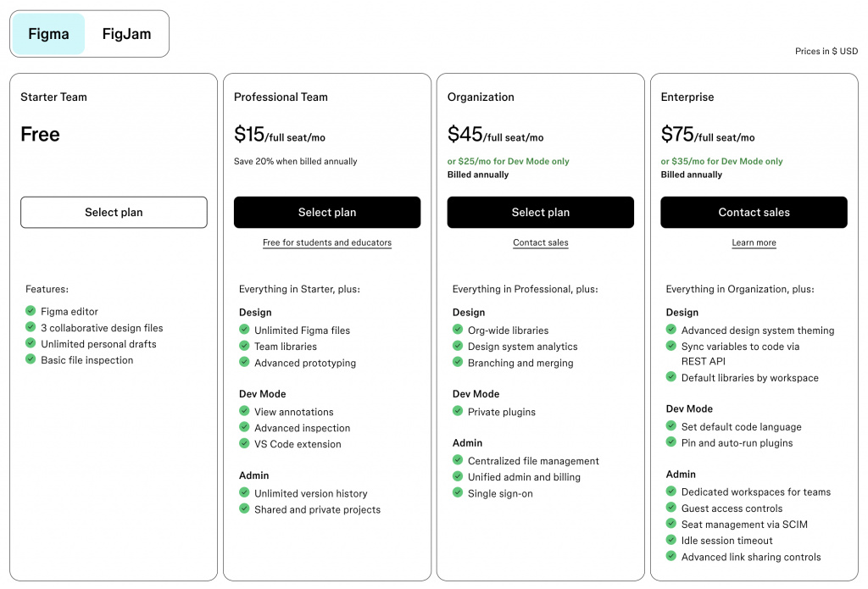This screenshot has height=589, width=868.
Task: Click checkmark icon beside VS Code extension
Action: tap(244, 443)
